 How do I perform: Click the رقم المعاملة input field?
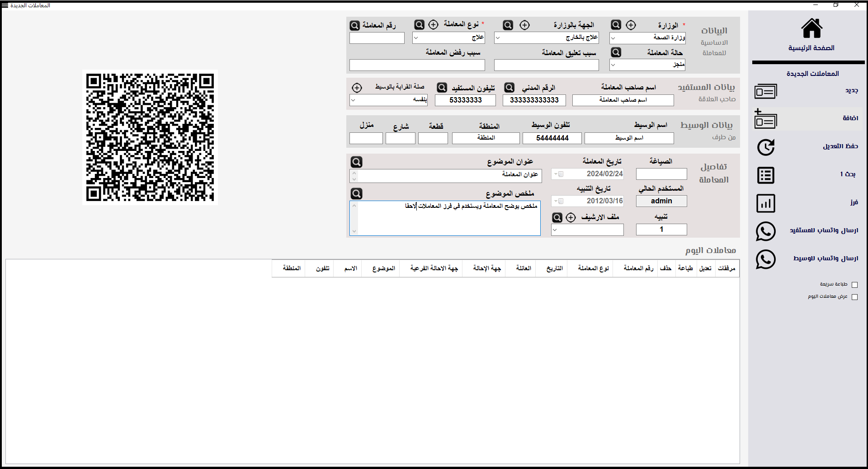377,38
